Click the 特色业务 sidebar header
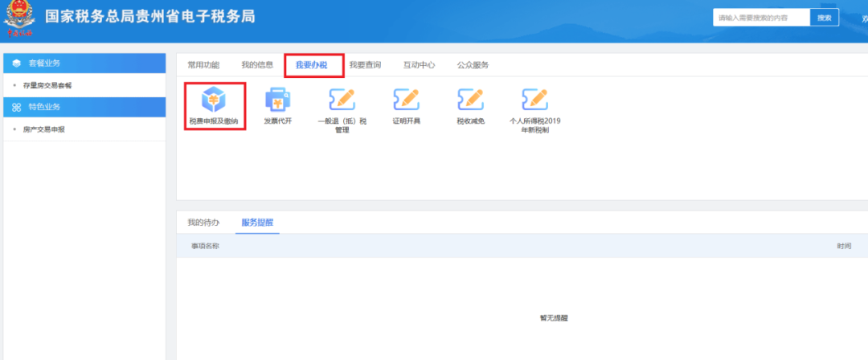Image resolution: width=868 pixels, height=360 pixels. tap(84, 107)
